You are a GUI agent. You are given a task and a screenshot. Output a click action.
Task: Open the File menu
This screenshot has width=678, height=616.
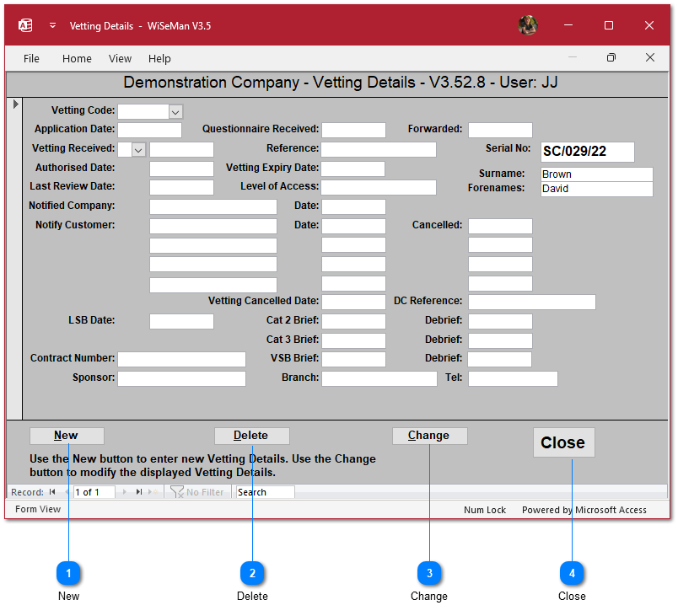click(x=31, y=59)
